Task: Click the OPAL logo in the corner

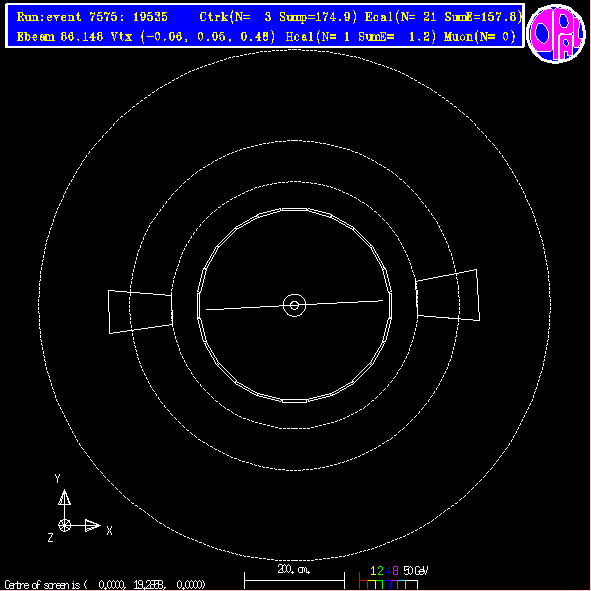Action: (x=556, y=33)
